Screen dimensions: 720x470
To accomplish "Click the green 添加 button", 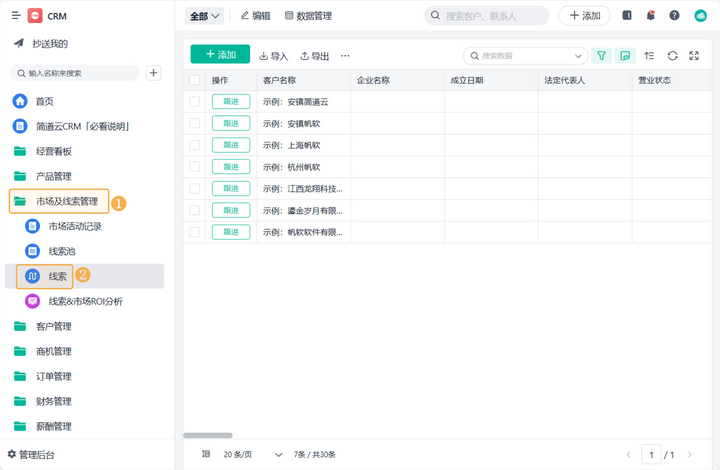I will [x=220, y=55].
